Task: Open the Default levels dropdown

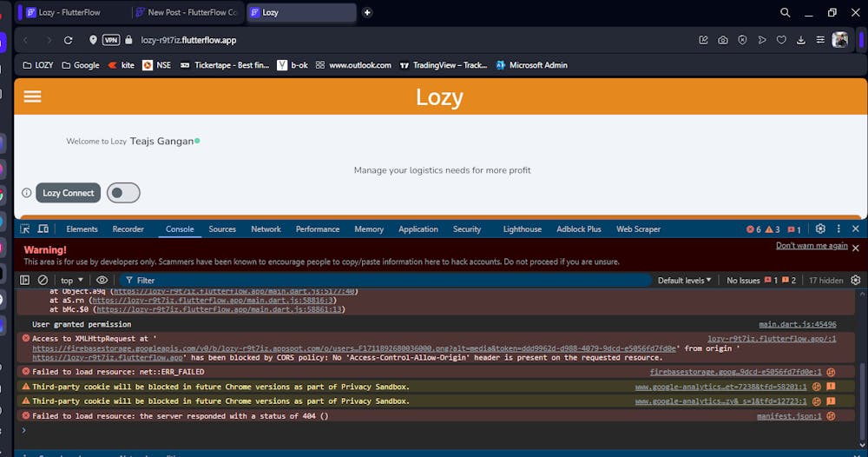Action: (684, 281)
